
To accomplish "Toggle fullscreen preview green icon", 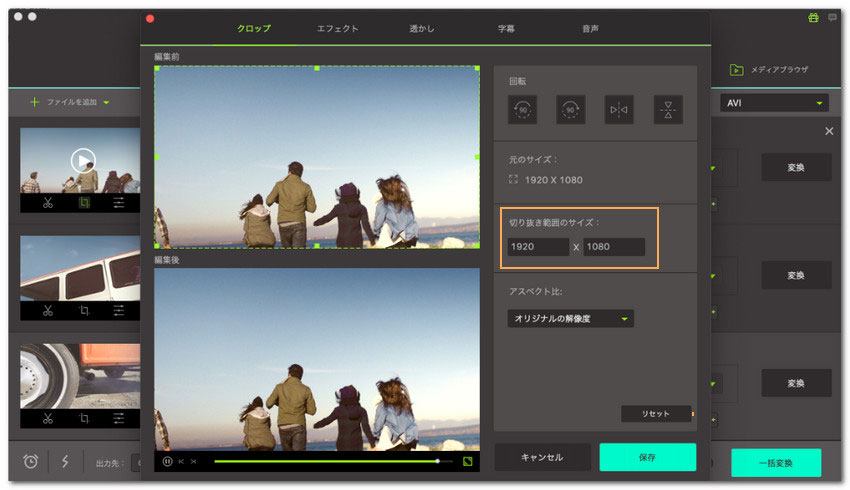I will 467,462.
